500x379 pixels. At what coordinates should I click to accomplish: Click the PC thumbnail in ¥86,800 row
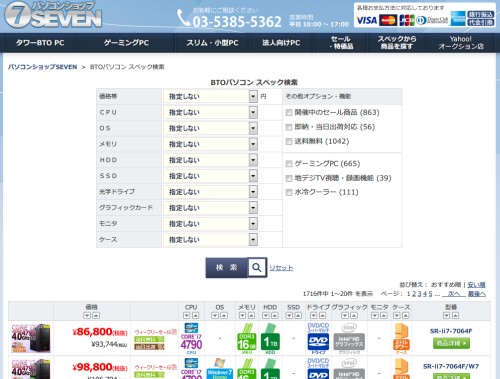[31, 338]
